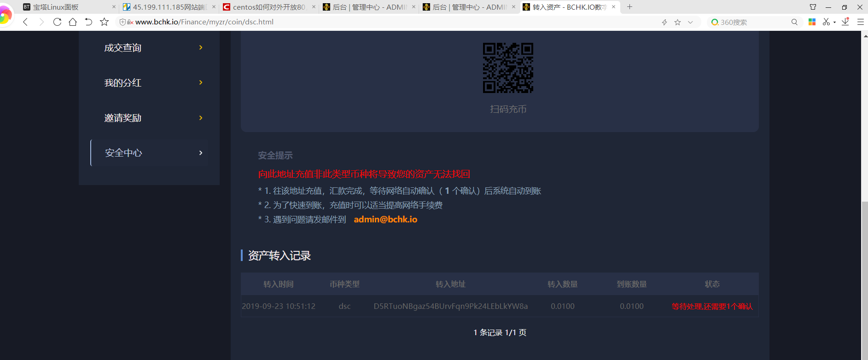Open the browser hamburger menu

click(x=860, y=22)
